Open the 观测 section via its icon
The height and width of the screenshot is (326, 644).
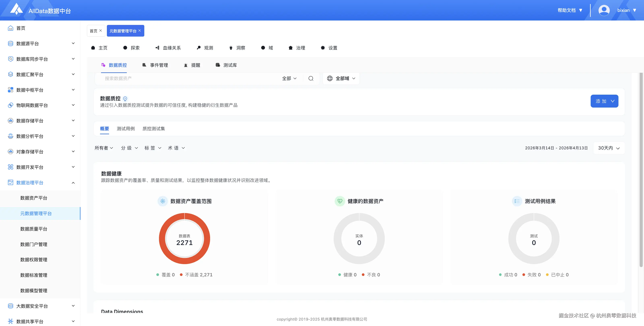point(198,47)
